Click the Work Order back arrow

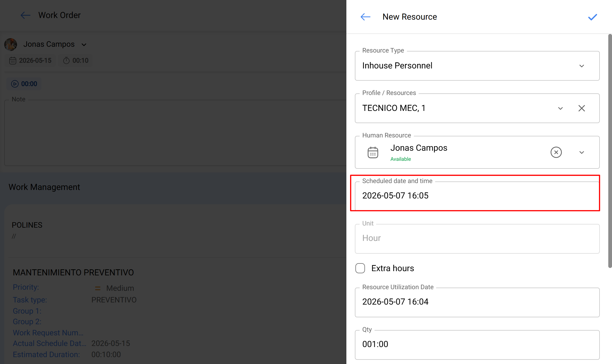click(x=25, y=15)
